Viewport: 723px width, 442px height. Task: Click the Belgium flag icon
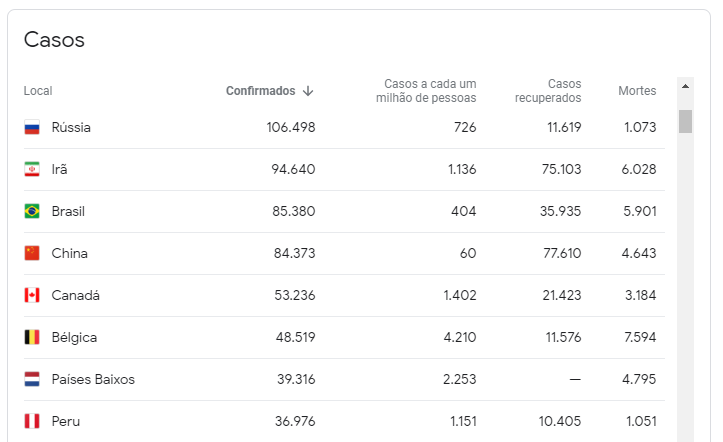point(32,338)
